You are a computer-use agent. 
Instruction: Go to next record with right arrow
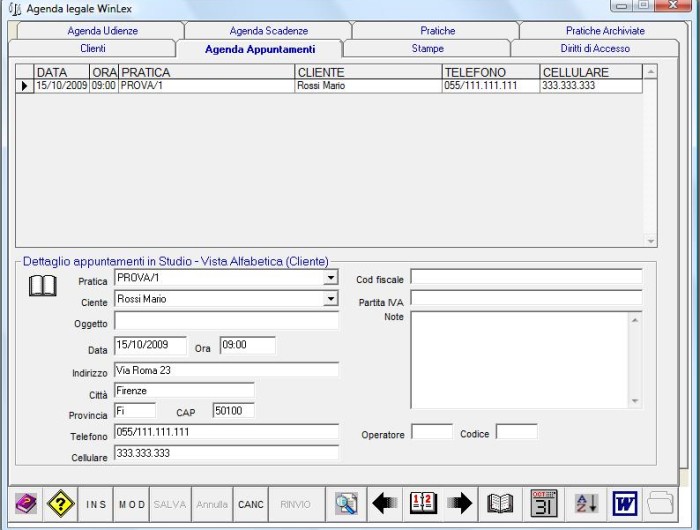coord(459,504)
